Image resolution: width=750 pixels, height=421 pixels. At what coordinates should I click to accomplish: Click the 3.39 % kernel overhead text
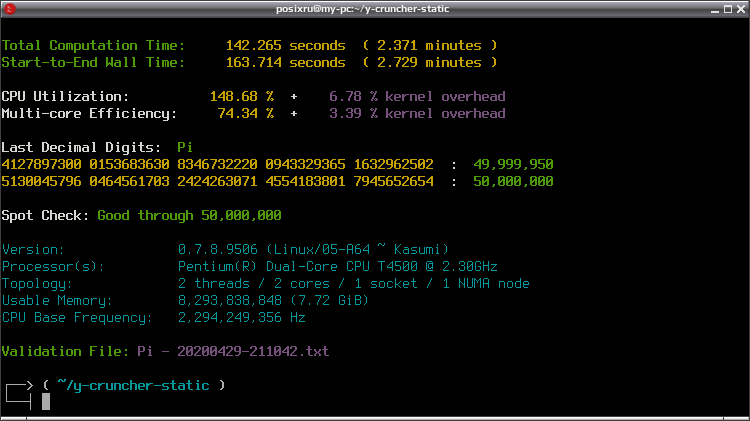pyautogui.click(x=417, y=114)
